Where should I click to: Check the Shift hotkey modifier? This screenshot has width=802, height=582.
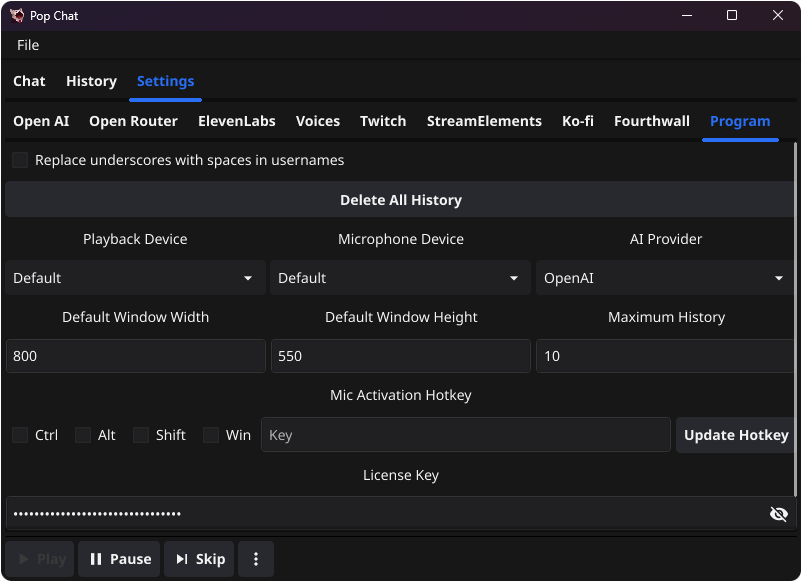coord(139,435)
